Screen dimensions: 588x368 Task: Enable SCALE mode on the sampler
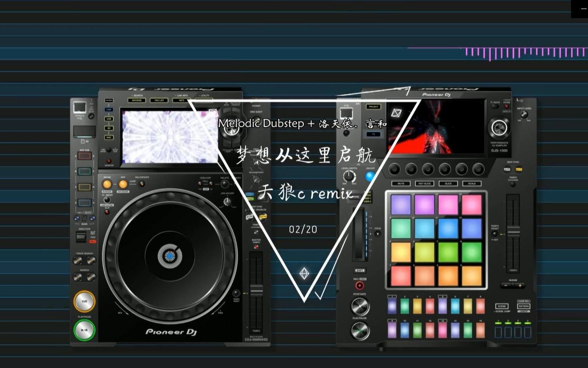(471, 183)
